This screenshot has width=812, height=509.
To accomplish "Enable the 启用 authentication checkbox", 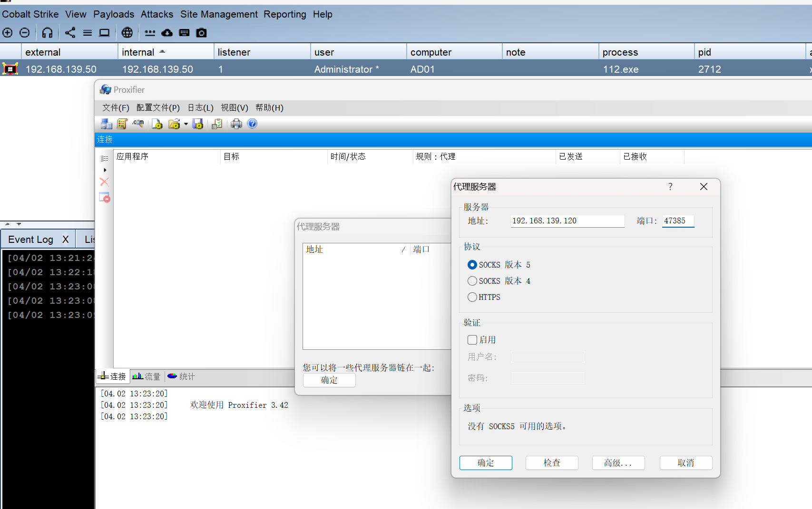I will [472, 340].
